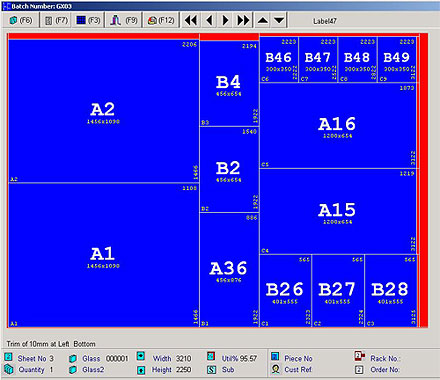This screenshot has width=440, height=380.
Task: Go to previous sheet with left arrow
Action: pyautogui.click(x=209, y=21)
